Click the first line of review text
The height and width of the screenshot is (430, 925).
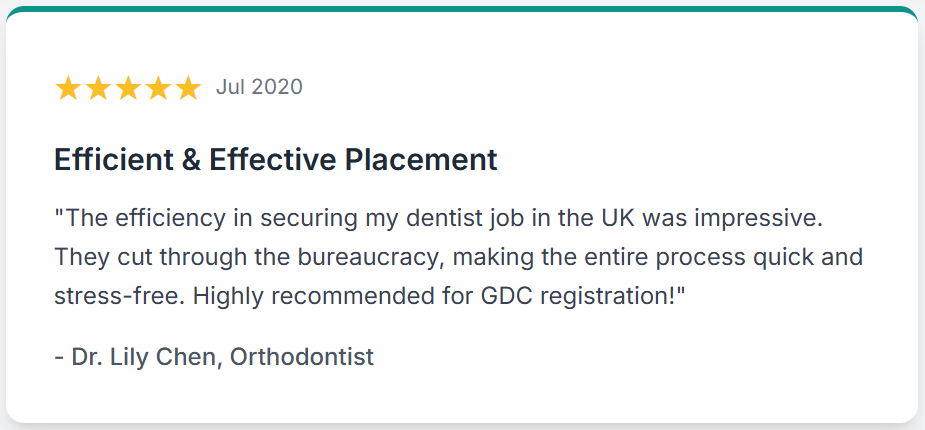coord(438,219)
